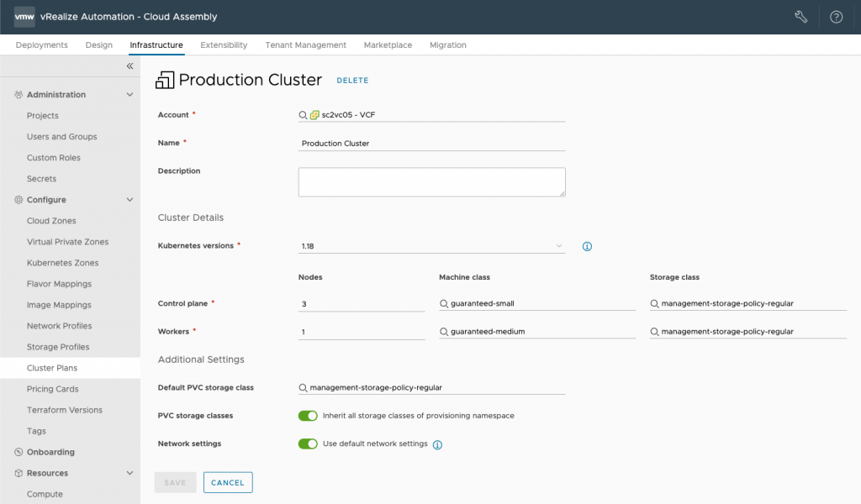Collapse the sidebar with double chevron icon
This screenshot has width=861, height=504.
pyautogui.click(x=129, y=66)
